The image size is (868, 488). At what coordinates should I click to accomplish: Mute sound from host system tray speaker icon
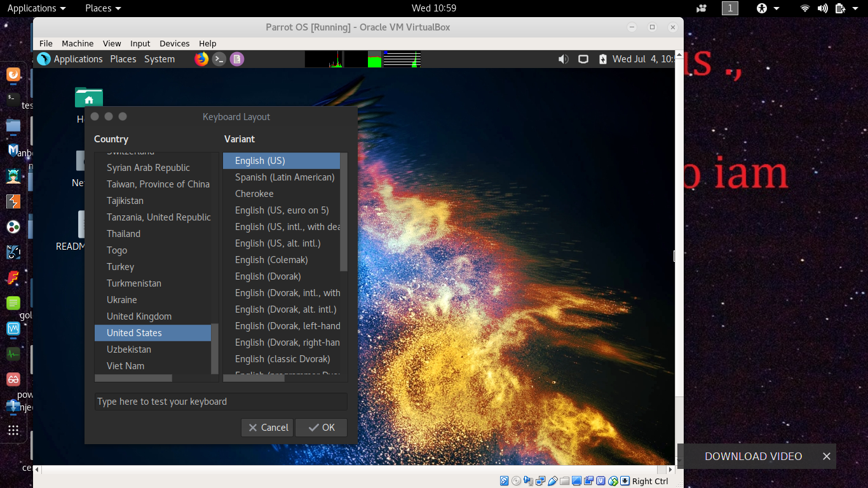(822, 8)
